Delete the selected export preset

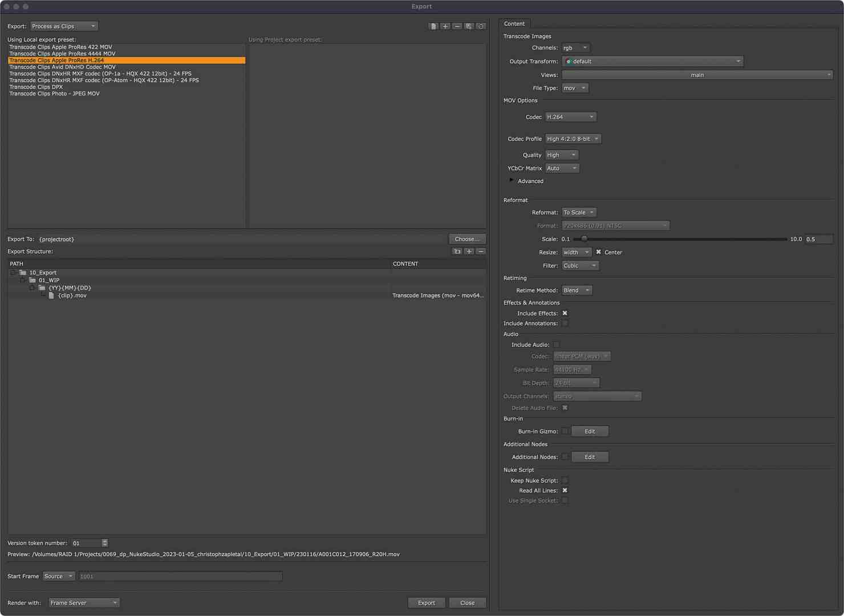[457, 26]
